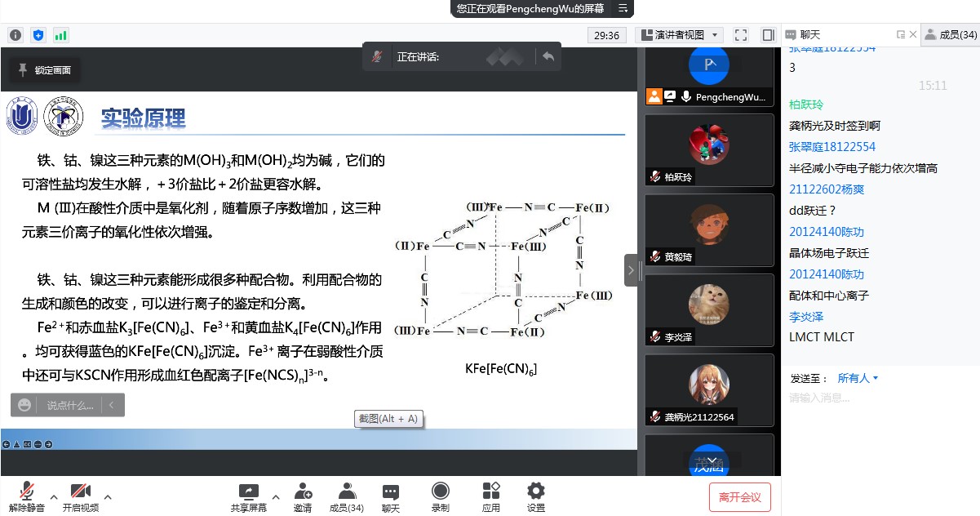Open meeting info icon
980x516 pixels.
pyautogui.click(x=15, y=35)
